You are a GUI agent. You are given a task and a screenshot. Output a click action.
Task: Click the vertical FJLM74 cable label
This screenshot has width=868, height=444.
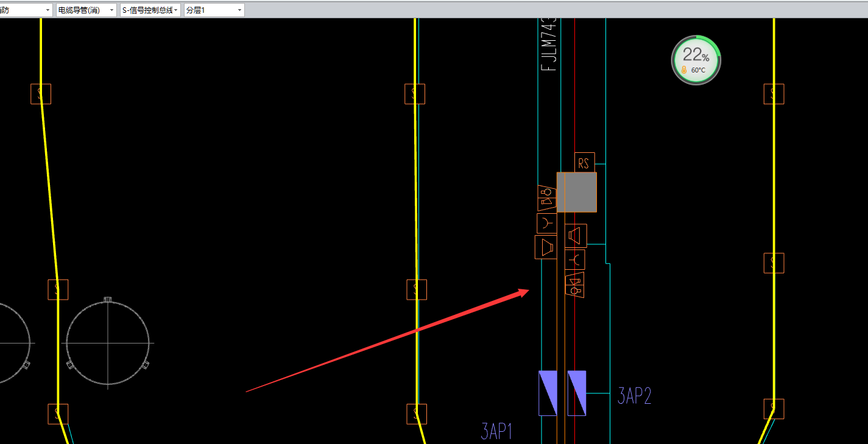549,45
